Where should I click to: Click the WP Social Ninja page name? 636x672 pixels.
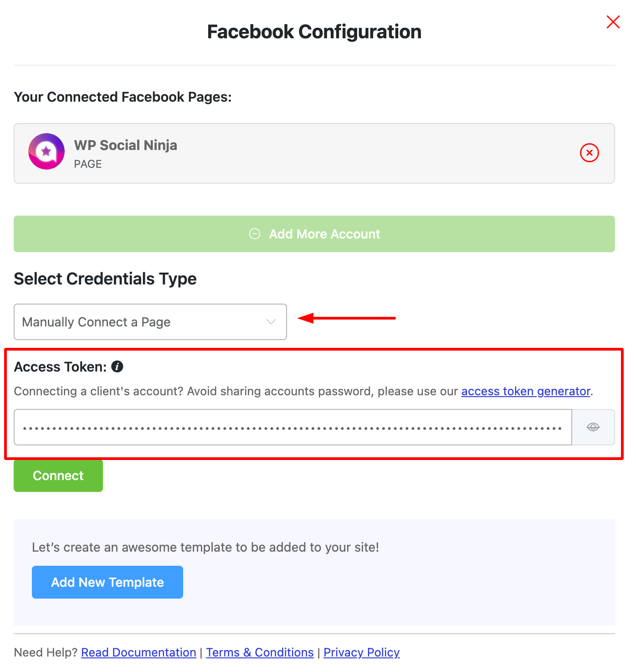point(126,145)
